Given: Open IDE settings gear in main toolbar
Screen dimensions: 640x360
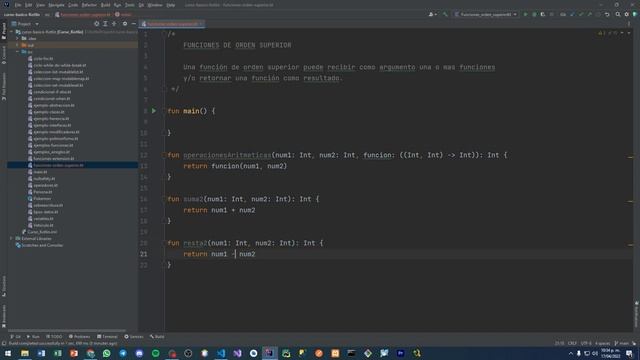Looking at the screenshot, I should 627,14.
